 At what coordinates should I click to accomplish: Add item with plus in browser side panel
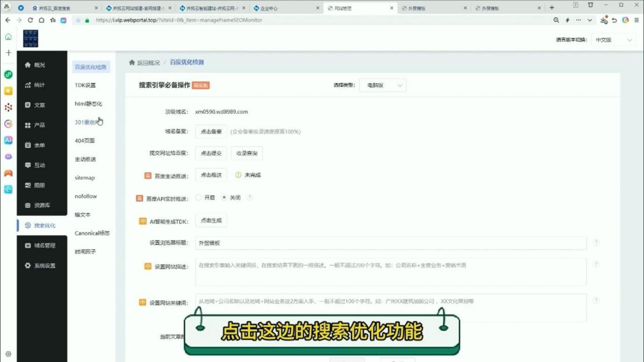point(8,53)
